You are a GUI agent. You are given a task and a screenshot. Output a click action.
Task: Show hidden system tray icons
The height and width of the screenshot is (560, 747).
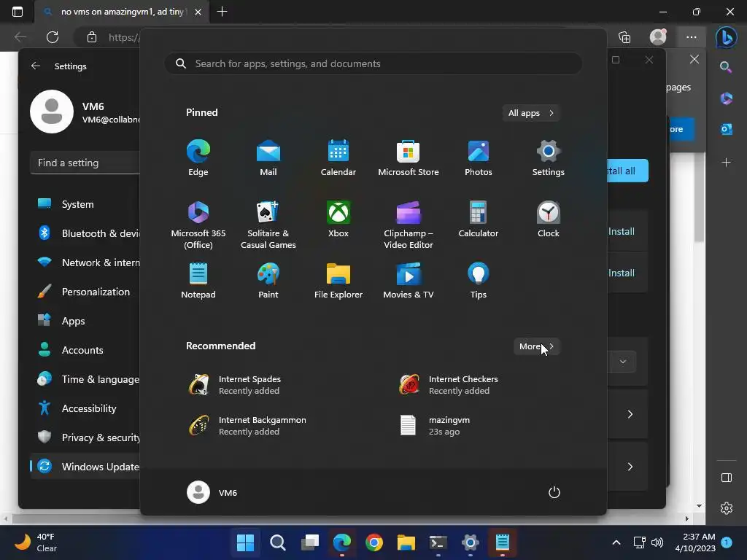tap(616, 542)
